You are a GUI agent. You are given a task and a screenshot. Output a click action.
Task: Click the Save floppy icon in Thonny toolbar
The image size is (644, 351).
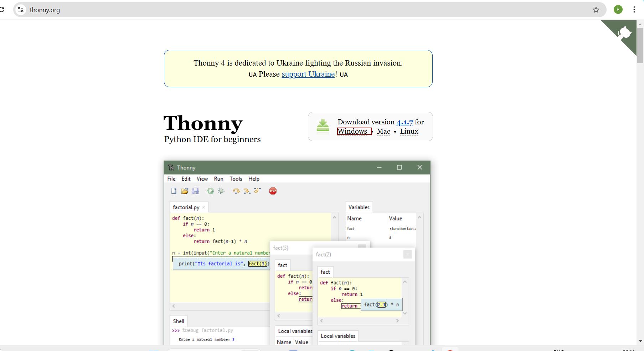pos(195,191)
